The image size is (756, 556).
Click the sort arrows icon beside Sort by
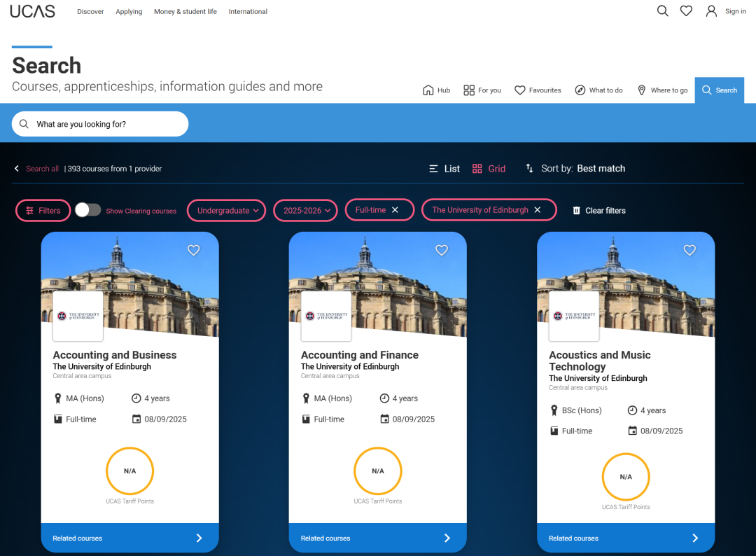click(x=529, y=168)
